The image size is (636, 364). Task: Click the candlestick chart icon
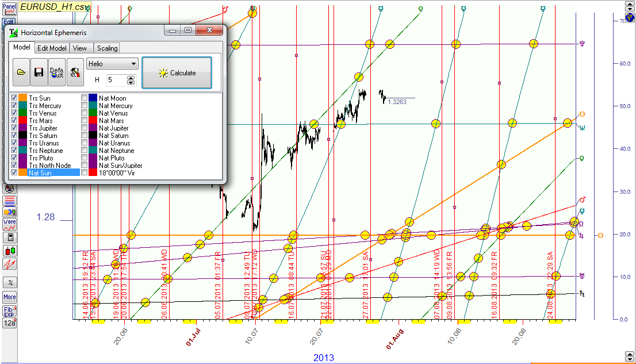(x=9, y=251)
